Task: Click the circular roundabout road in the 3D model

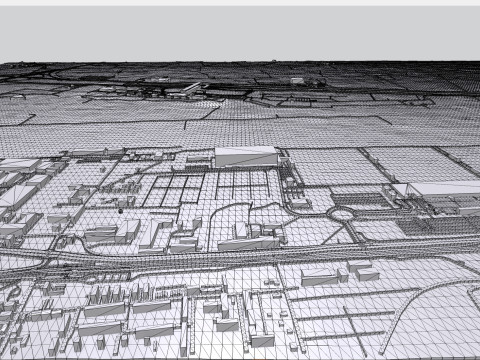Action: [x=341, y=213]
